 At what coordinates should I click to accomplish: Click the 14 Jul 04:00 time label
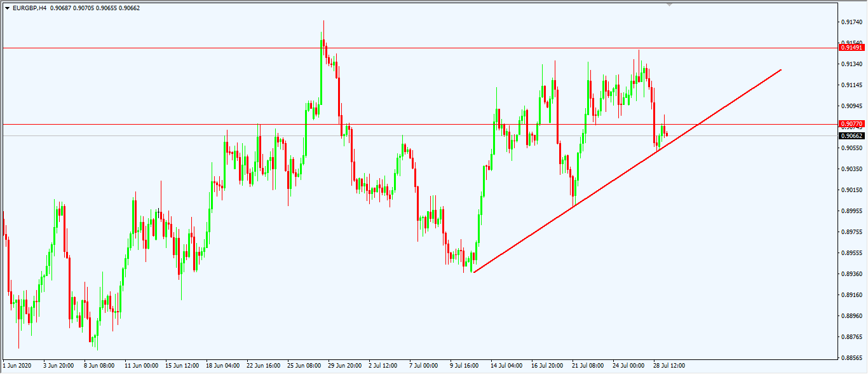506,366
